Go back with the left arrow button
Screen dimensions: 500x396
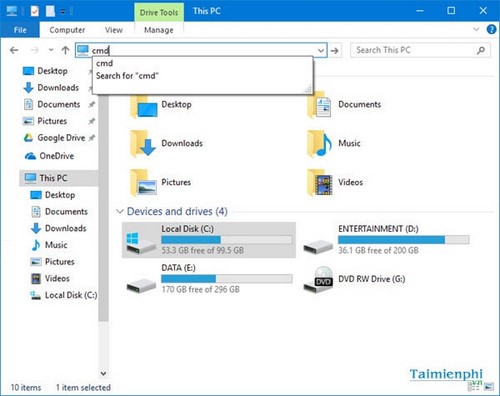click(14, 50)
